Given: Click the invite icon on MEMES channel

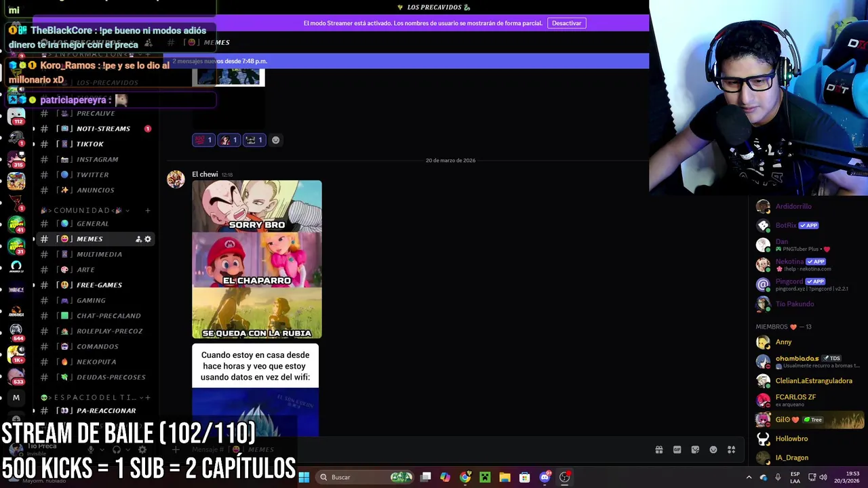Looking at the screenshot, I should [x=138, y=239].
